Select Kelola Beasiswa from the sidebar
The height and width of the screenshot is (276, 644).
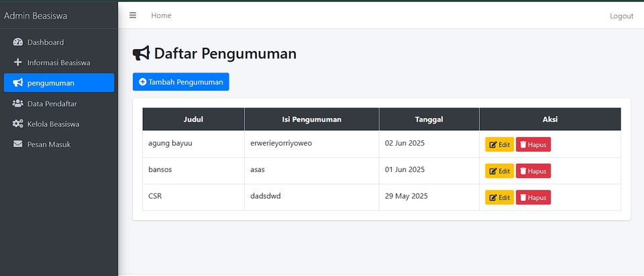54,124
